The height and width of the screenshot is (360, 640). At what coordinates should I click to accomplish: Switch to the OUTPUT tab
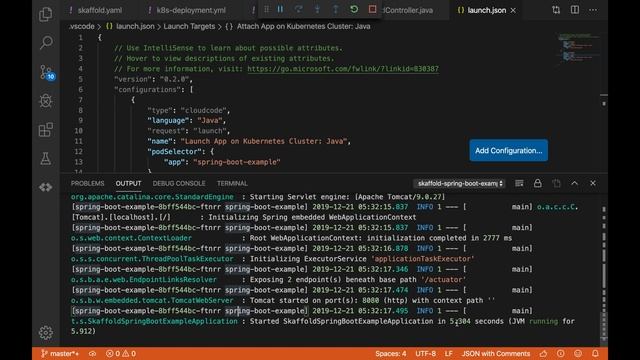pos(128,184)
